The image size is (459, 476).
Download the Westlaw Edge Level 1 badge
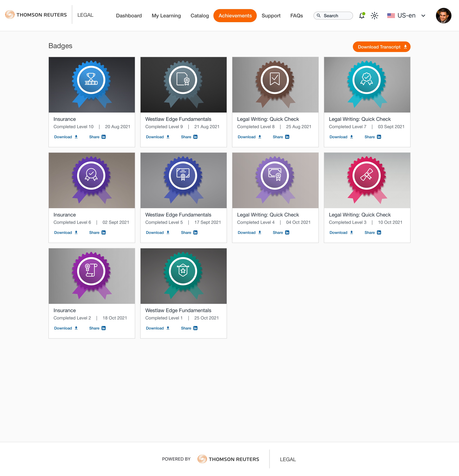(x=158, y=328)
